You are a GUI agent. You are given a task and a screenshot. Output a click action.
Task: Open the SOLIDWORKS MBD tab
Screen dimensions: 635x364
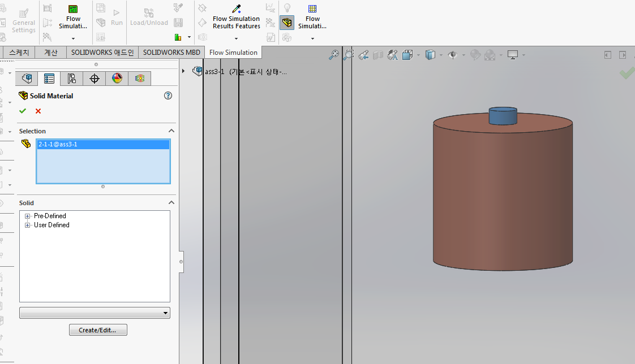coord(171,53)
